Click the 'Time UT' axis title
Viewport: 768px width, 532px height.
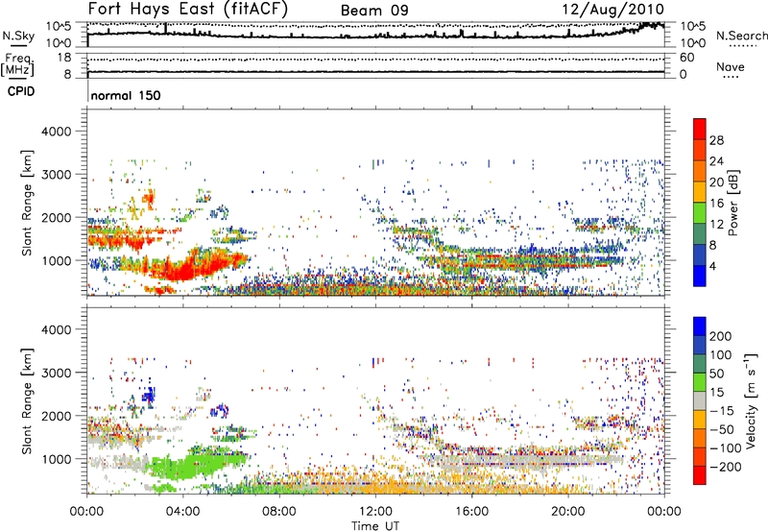tap(375, 526)
